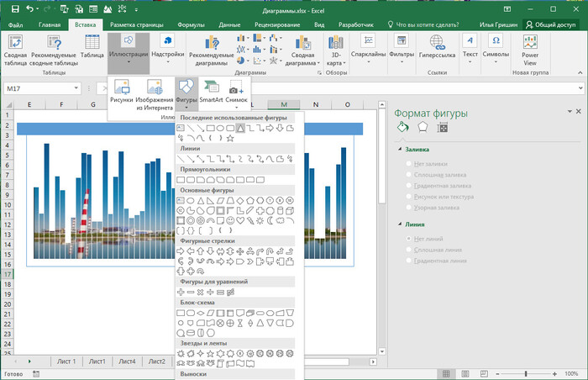Viewport: 588px width, 380px height.
Task: Click the SmartArt icon
Action: (x=211, y=87)
